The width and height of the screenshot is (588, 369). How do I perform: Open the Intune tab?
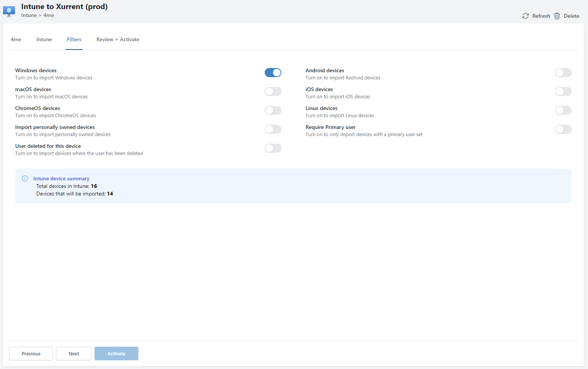pos(44,39)
